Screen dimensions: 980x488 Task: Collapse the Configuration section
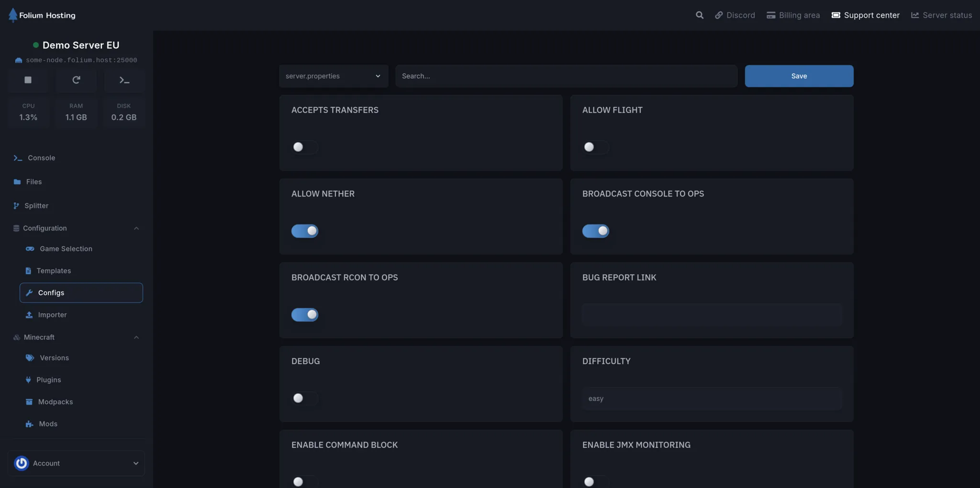point(136,228)
